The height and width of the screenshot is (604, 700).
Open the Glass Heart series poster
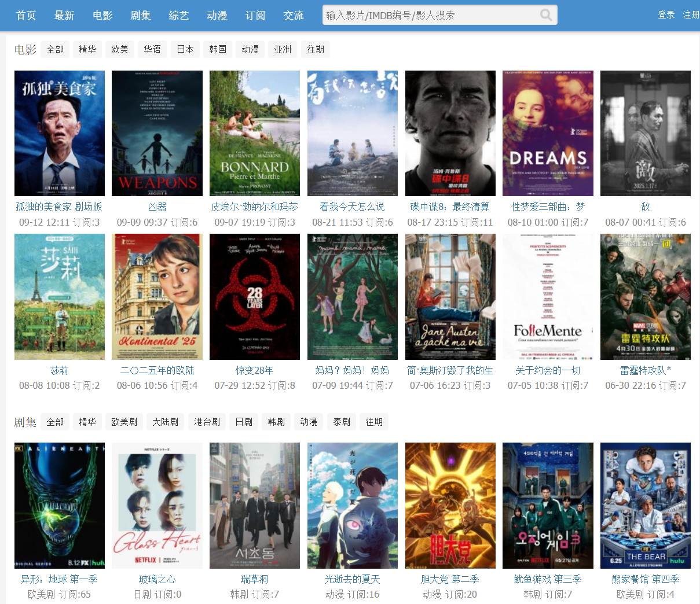click(x=157, y=506)
